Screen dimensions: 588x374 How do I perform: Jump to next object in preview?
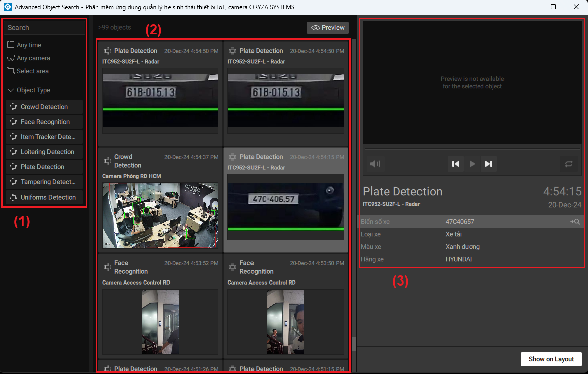coord(488,164)
